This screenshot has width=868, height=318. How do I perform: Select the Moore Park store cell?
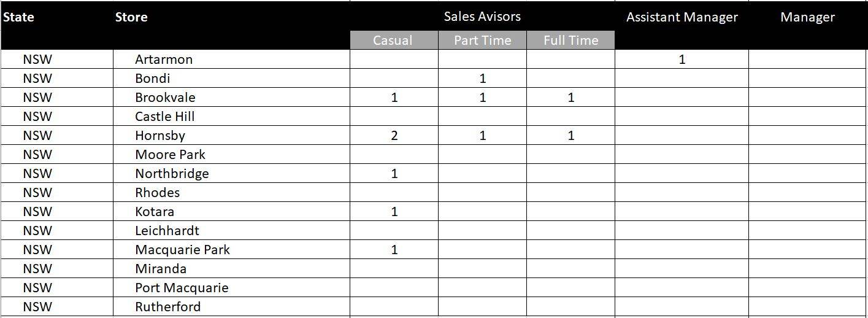pyautogui.click(x=231, y=155)
